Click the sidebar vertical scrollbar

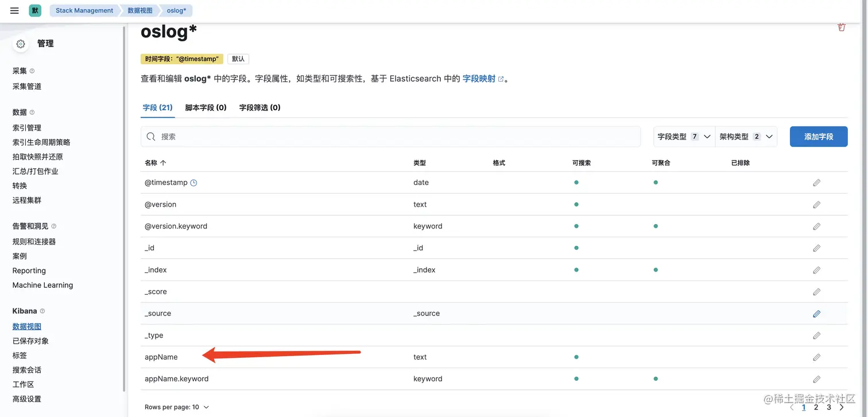124,210
